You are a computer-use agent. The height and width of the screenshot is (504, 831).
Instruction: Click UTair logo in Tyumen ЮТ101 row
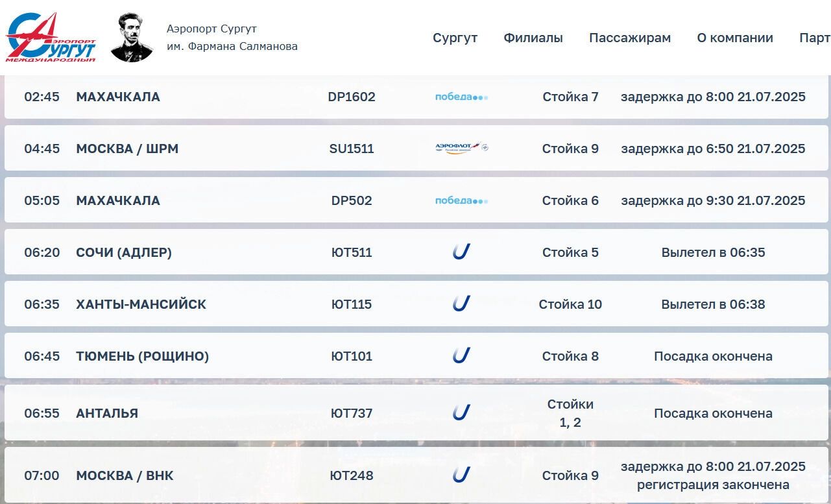[x=461, y=355]
